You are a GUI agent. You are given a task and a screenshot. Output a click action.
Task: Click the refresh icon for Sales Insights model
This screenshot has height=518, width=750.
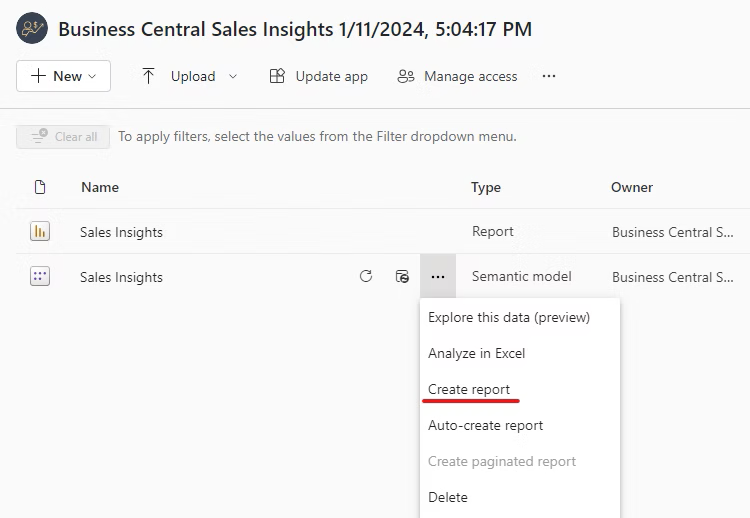[366, 277]
